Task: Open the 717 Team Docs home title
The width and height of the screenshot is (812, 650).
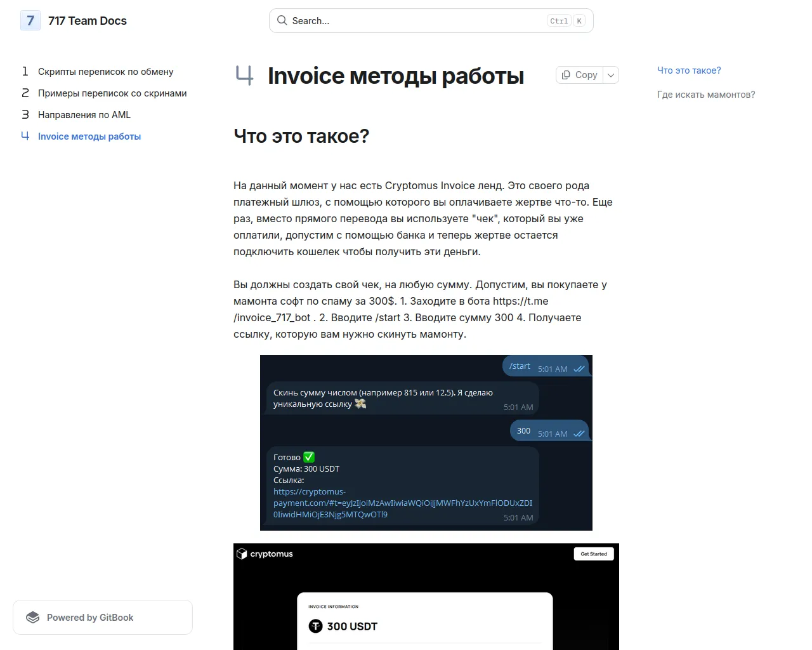Action: click(88, 21)
